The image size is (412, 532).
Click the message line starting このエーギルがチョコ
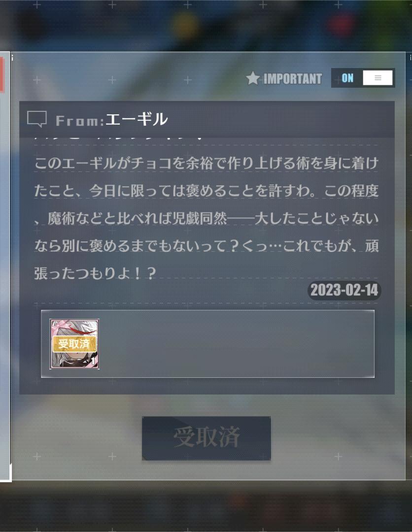click(x=206, y=163)
